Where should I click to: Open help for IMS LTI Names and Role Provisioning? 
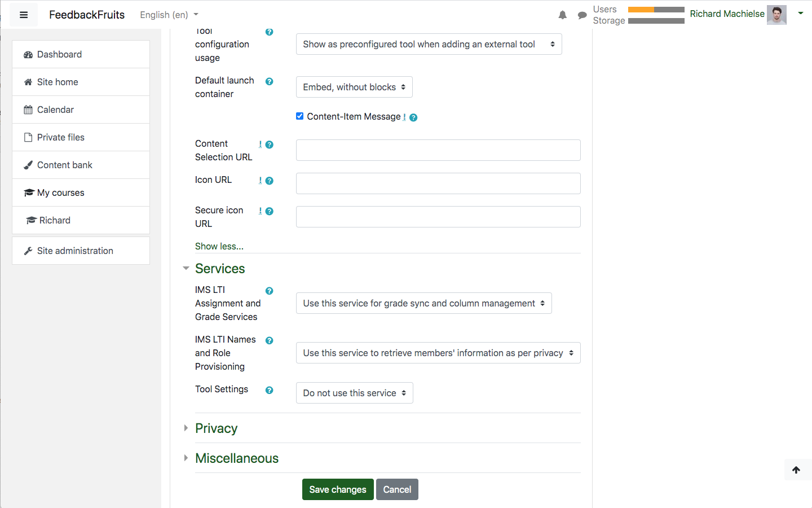269,340
